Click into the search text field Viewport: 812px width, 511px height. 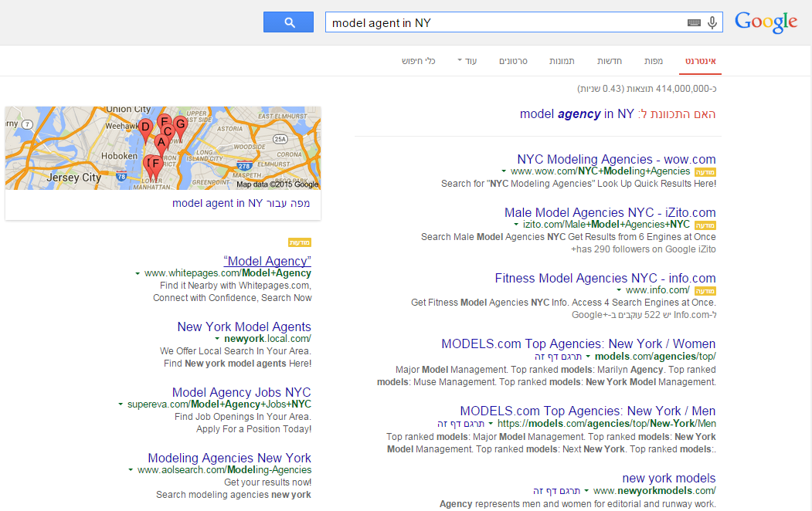[502, 23]
